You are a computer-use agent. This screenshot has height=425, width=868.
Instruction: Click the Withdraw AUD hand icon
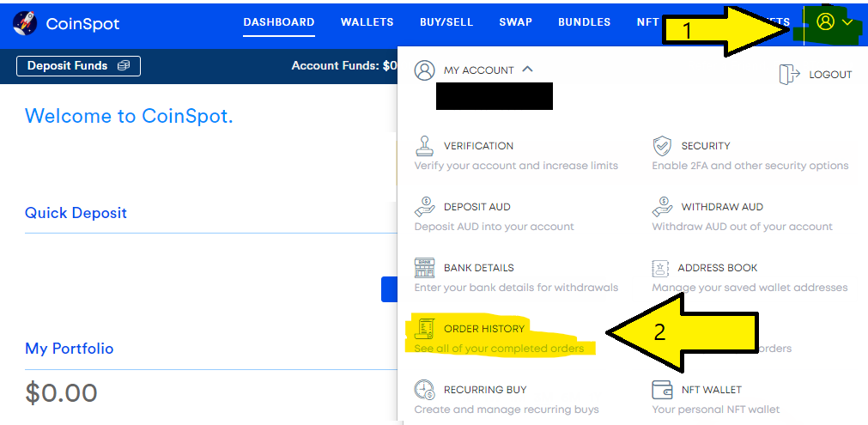click(662, 207)
